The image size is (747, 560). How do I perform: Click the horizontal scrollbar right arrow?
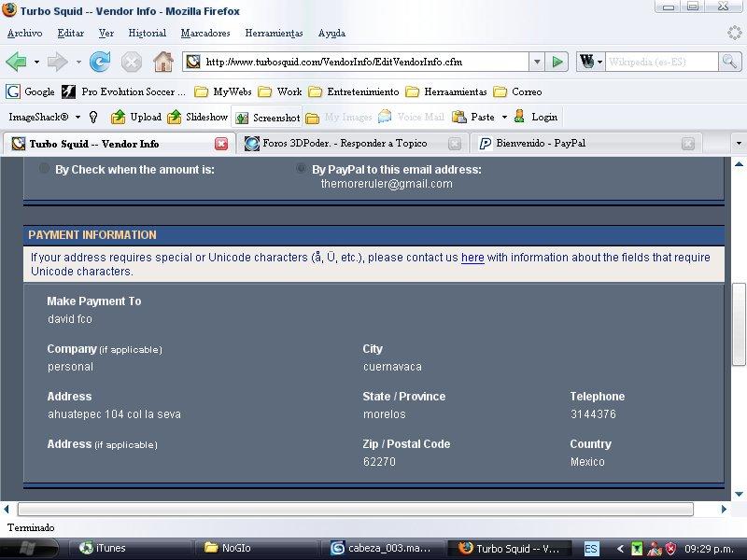pos(724,509)
